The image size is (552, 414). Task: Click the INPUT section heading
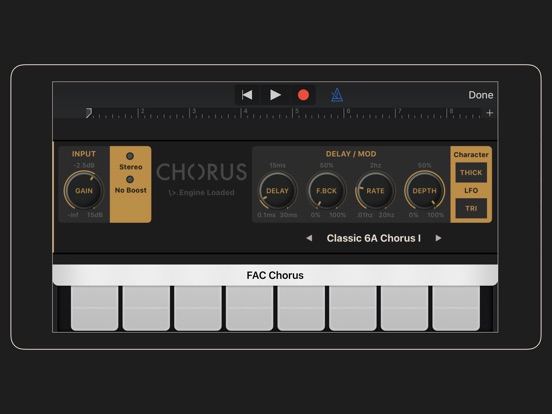click(83, 154)
